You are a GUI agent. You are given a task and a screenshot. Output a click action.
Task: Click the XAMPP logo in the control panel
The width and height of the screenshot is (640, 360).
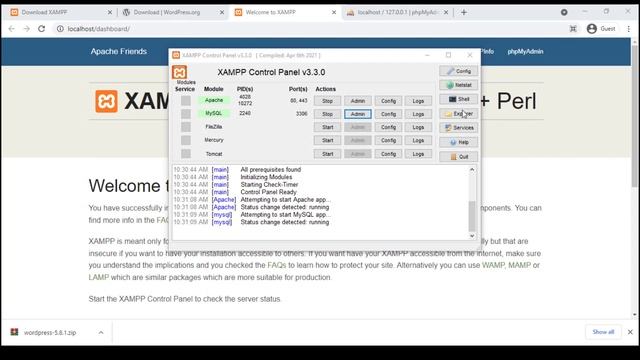click(179, 72)
